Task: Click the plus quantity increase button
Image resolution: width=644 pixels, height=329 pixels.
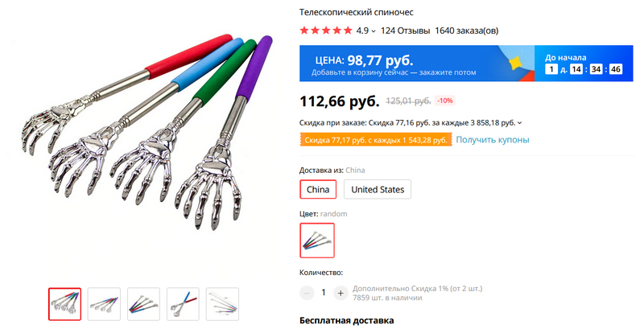Action: click(x=340, y=293)
